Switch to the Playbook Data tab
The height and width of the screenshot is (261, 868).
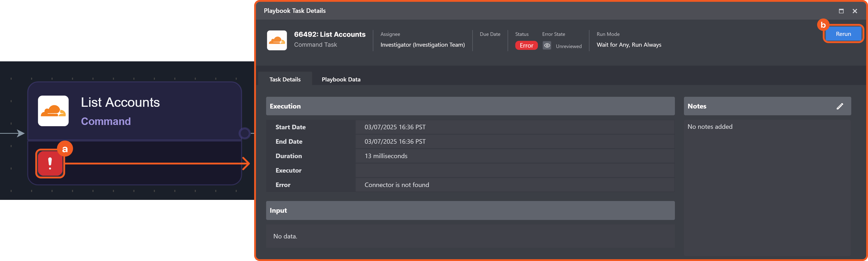coord(341,79)
